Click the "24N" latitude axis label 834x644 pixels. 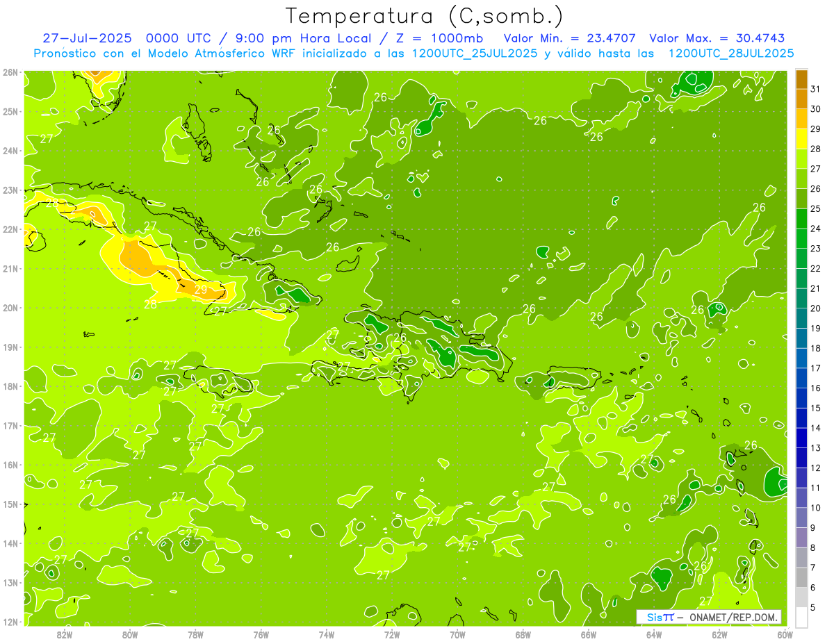(x=10, y=151)
